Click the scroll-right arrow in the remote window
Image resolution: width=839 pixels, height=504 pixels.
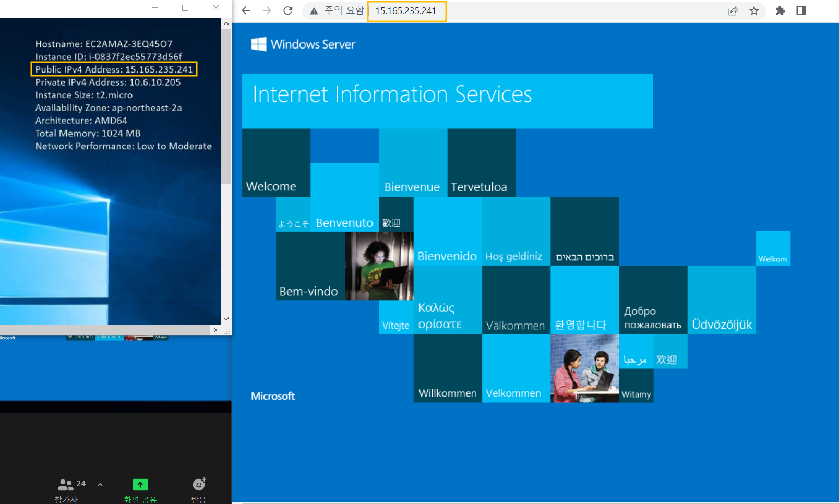tap(215, 330)
